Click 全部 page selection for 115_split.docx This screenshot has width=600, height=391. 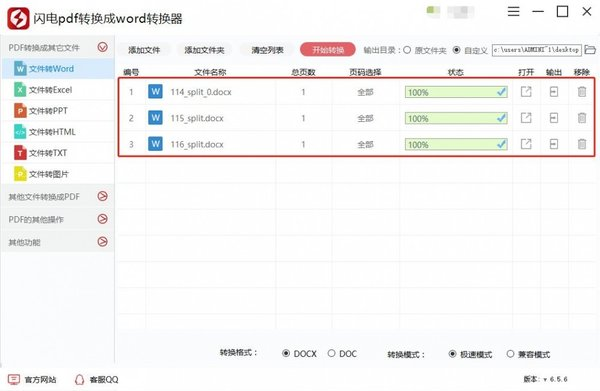click(365, 118)
